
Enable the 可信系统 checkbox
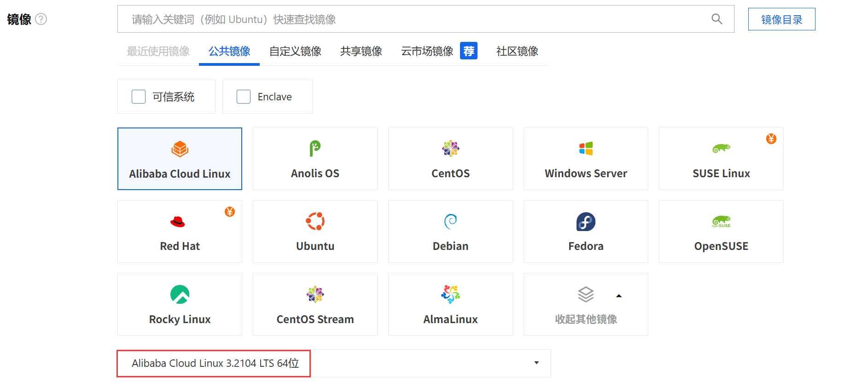(139, 97)
